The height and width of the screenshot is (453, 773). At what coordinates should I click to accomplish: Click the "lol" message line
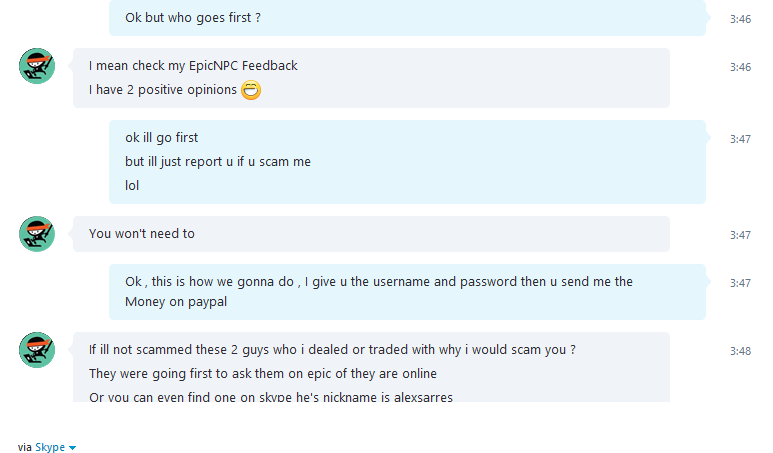point(132,186)
